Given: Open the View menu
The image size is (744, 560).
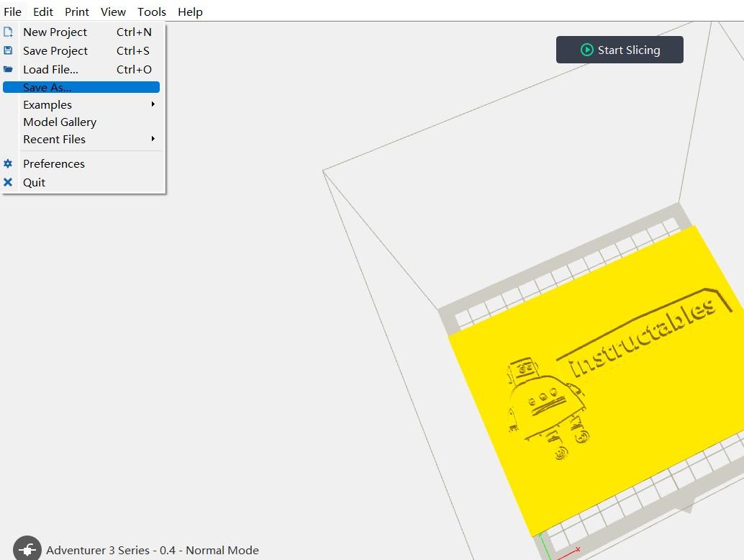Looking at the screenshot, I should pyautogui.click(x=113, y=12).
